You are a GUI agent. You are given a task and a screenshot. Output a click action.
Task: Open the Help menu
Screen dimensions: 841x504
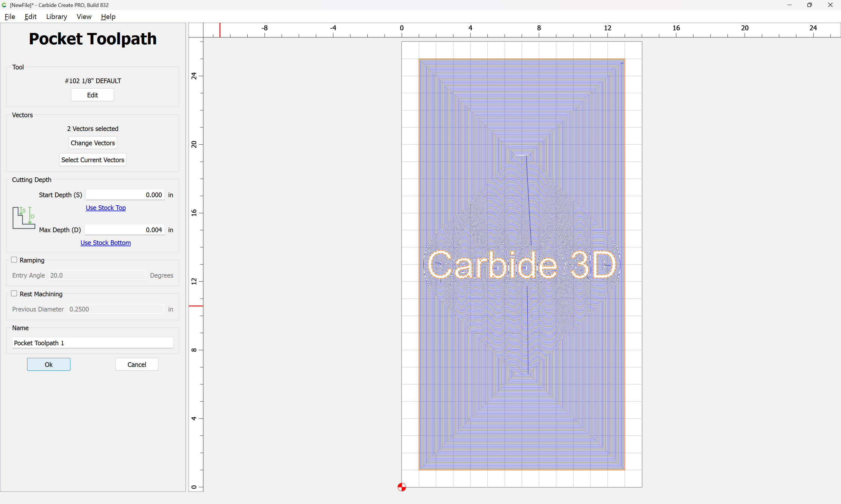(x=108, y=17)
